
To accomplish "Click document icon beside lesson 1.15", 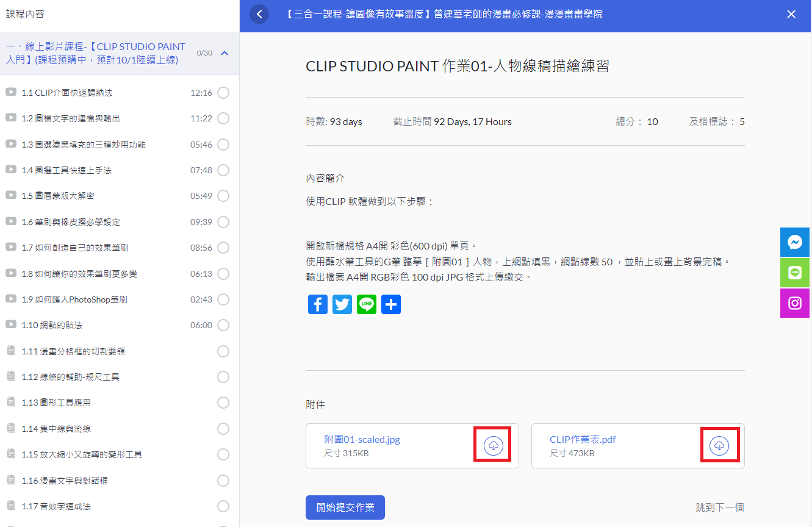I will pyautogui.click(x=10, y=454).
